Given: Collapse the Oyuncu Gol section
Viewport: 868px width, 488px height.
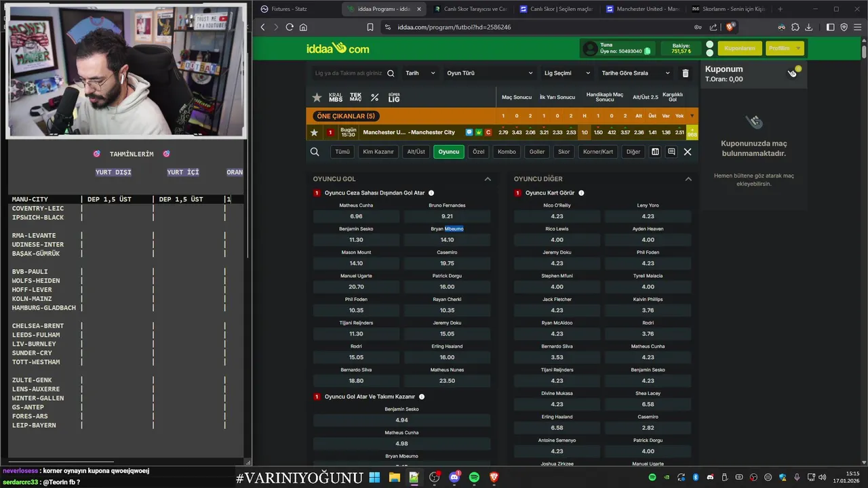Looking at the screenshot, I should coord(488,179).
